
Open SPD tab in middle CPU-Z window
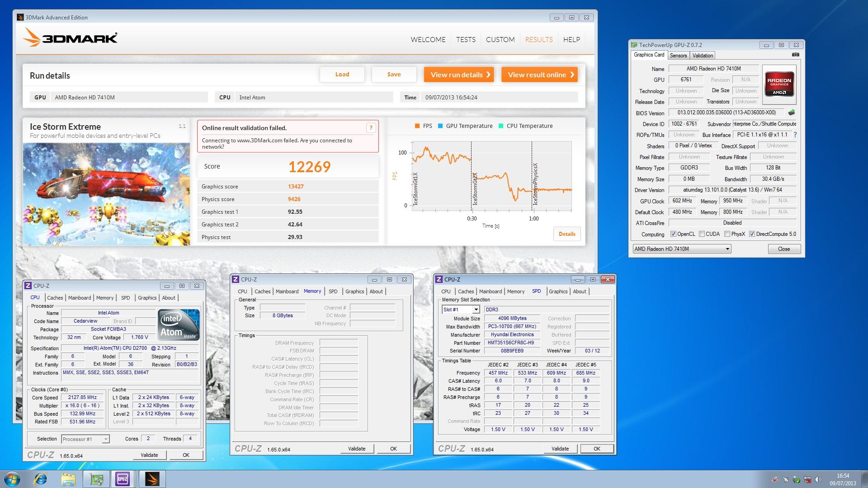coord(333,291)
